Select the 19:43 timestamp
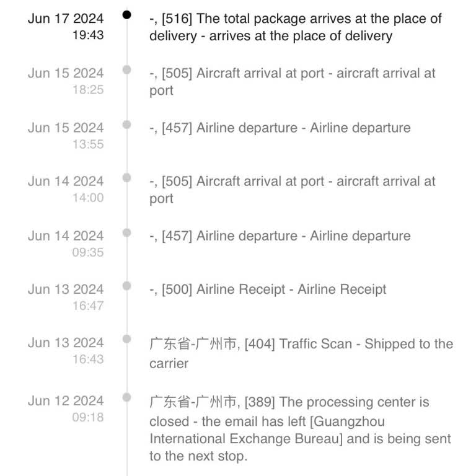 click(x=88, y=35)
